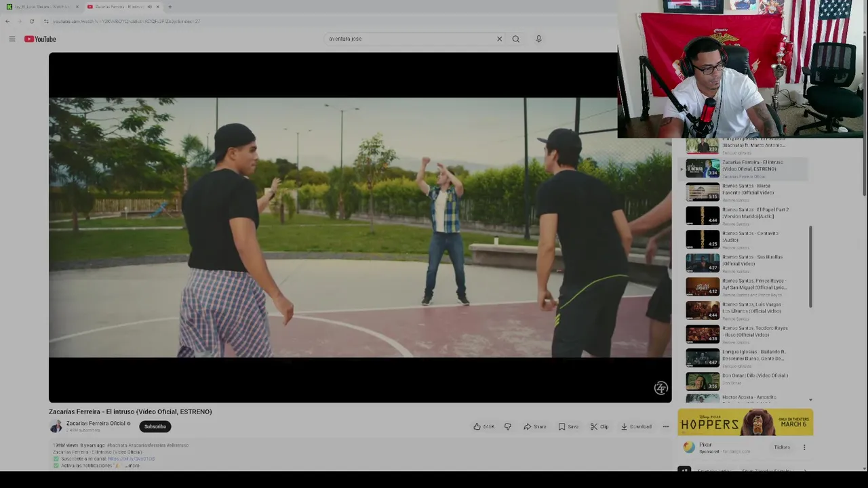Image resolution: width=868 pixels, height=488 pixels.
Task: Reload the current page
Action: point(31,21)
